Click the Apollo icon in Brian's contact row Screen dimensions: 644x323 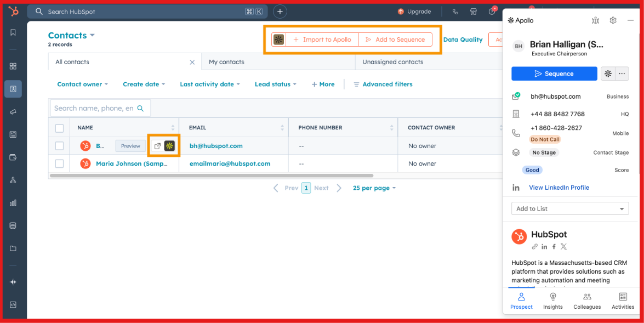pos(169,145)
